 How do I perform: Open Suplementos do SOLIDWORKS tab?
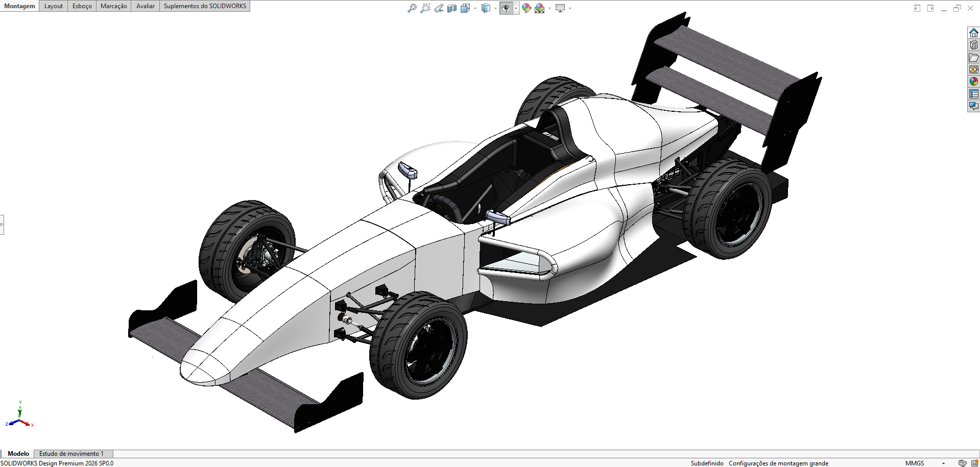[205, 6]
